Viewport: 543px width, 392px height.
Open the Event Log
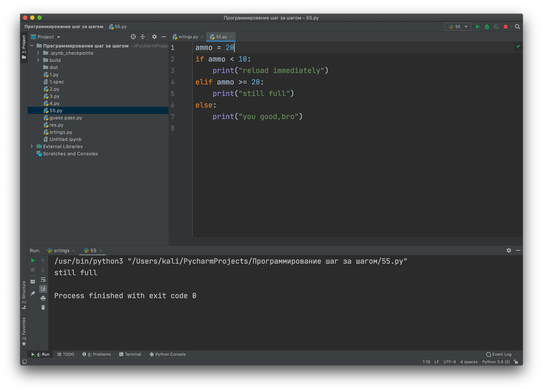pos(499,354)
